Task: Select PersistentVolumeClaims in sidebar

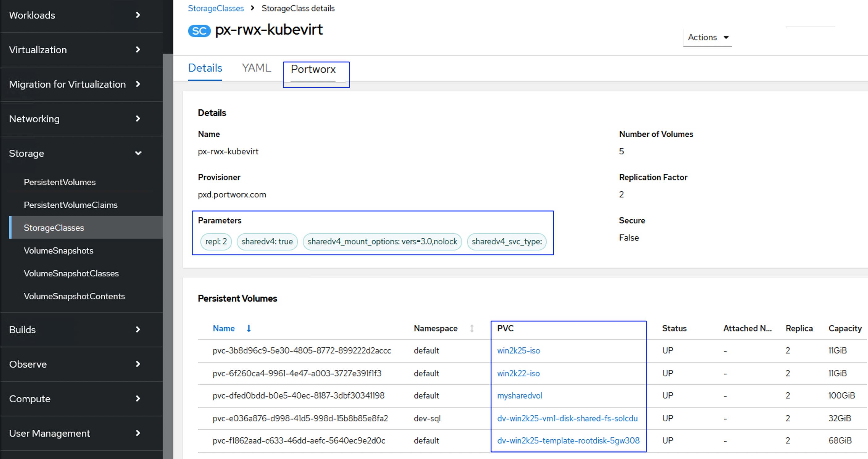Action: point(70,205)
